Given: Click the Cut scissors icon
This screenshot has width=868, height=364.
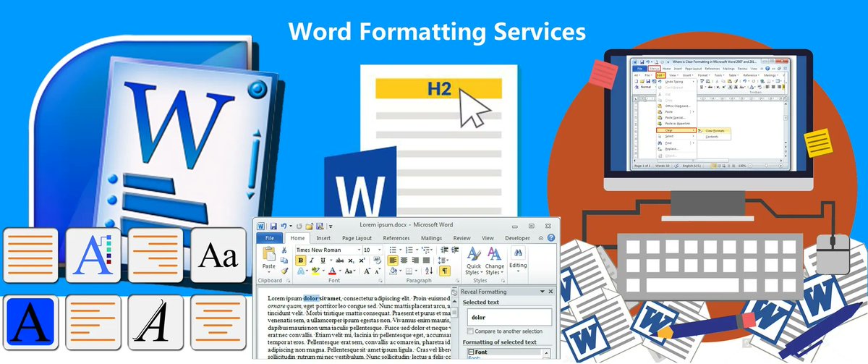Looking at the screenshot, I should [284, 250].
